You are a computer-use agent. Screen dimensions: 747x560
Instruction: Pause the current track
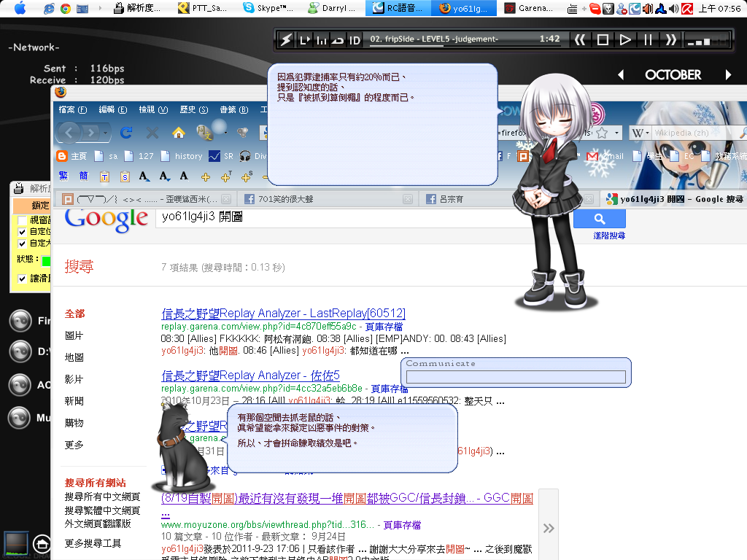tap(648, 39)
